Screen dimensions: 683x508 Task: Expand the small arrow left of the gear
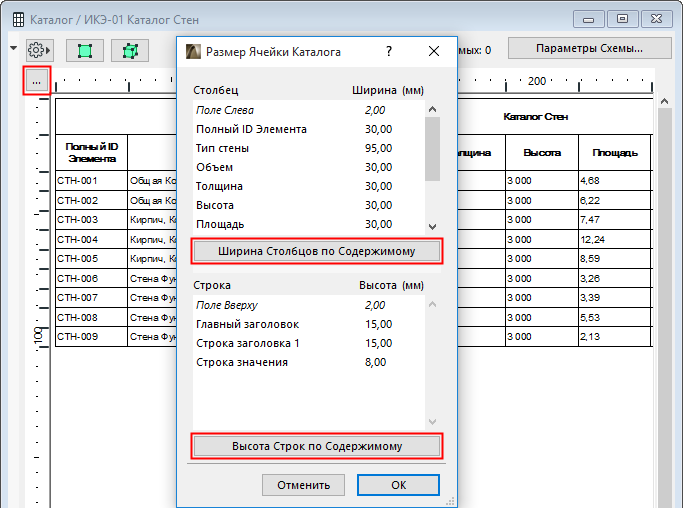[x=14, y=48]
